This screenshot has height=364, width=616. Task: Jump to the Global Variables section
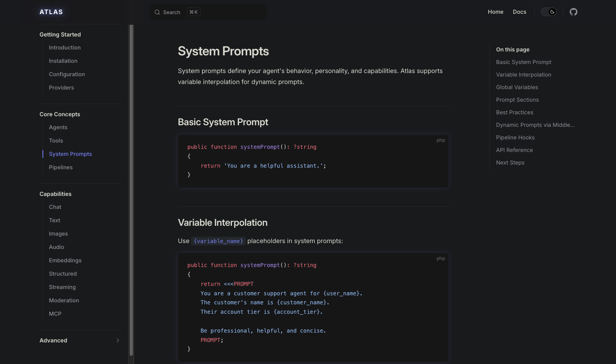tap(517, 87)
